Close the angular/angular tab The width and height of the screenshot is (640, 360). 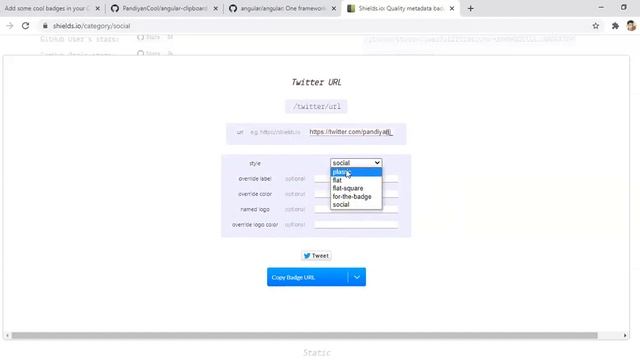[x=333, y=8]
